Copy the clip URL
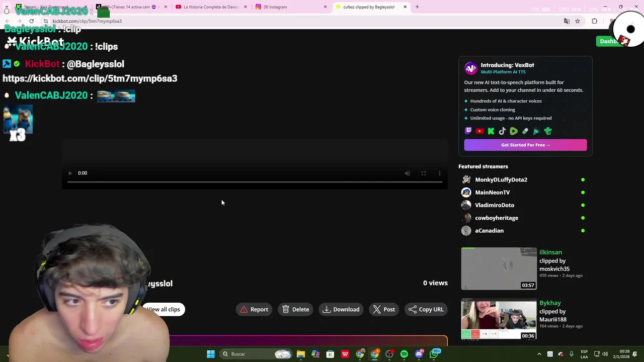644x362 pixels. pyautogui.click(x=426, y=309)
